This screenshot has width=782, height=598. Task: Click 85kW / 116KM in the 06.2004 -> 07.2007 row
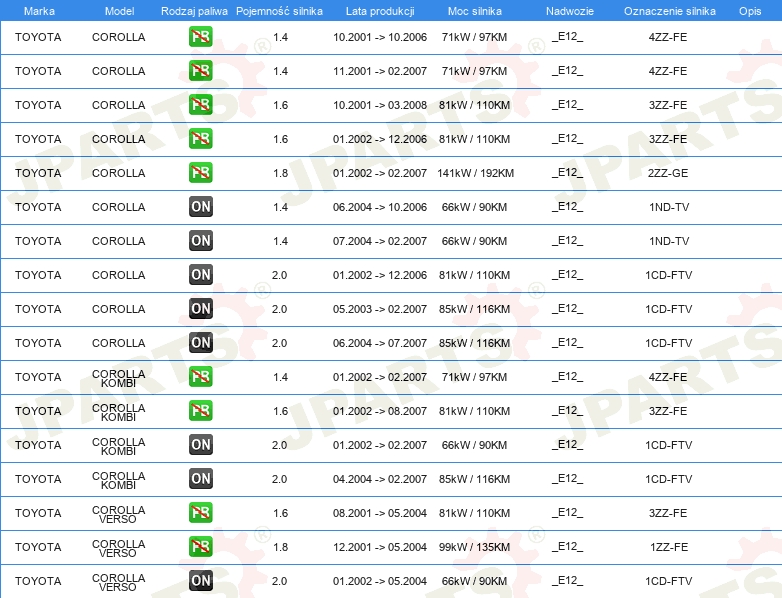(474, 343)
